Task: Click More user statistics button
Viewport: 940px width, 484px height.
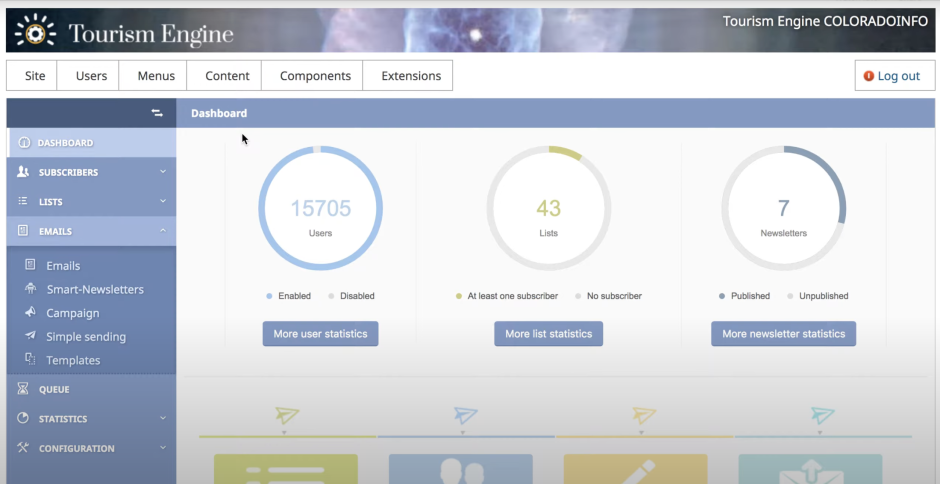Action: (x=320, y=334)
